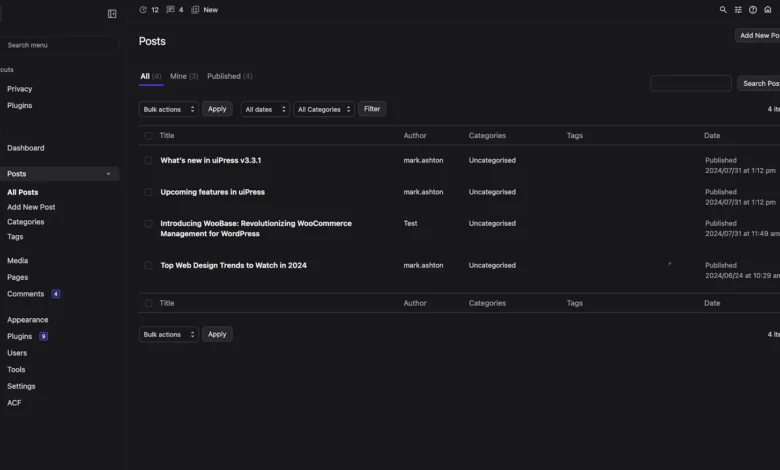Focus the search posts text field
The height and width of the screenshot is (470, 780).
tap(691, 83)
